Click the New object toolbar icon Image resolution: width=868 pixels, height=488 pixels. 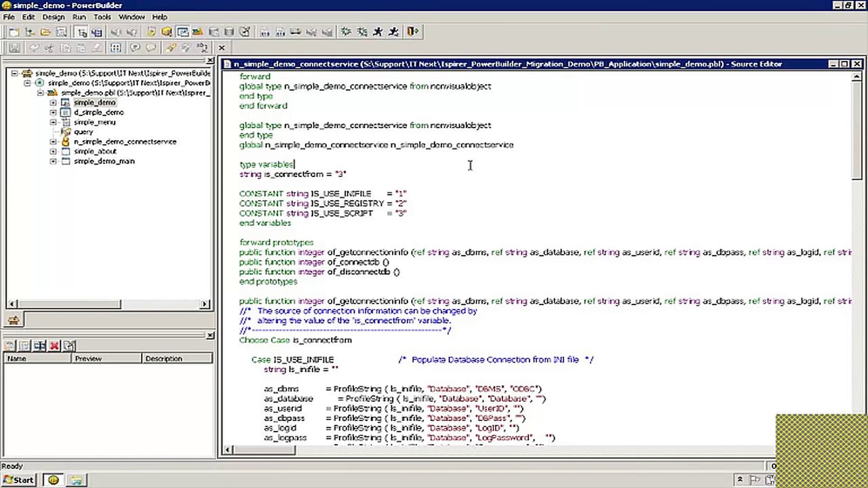tap(14, 32)
